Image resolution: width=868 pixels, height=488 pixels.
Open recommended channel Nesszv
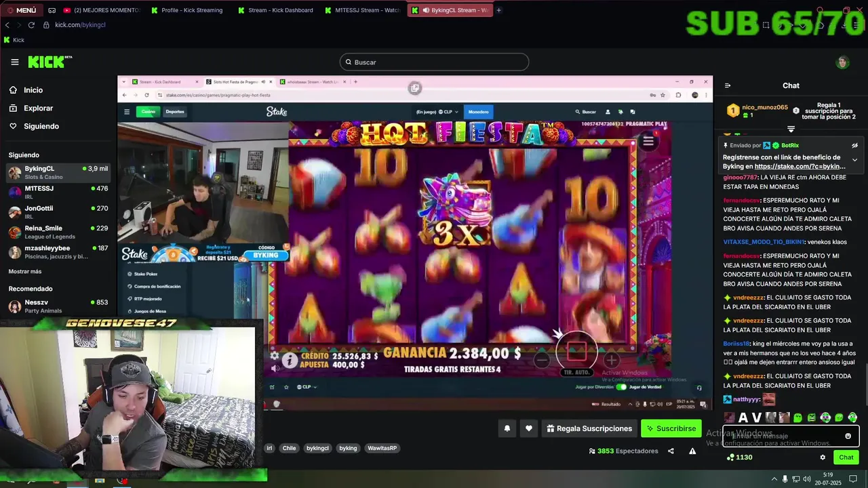point(58,306)
